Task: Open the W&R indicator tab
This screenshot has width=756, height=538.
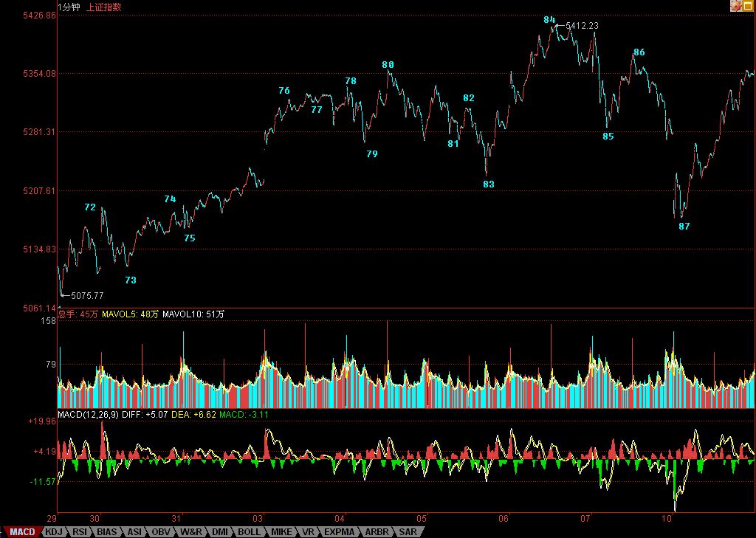Action: [x=191, y=531]
